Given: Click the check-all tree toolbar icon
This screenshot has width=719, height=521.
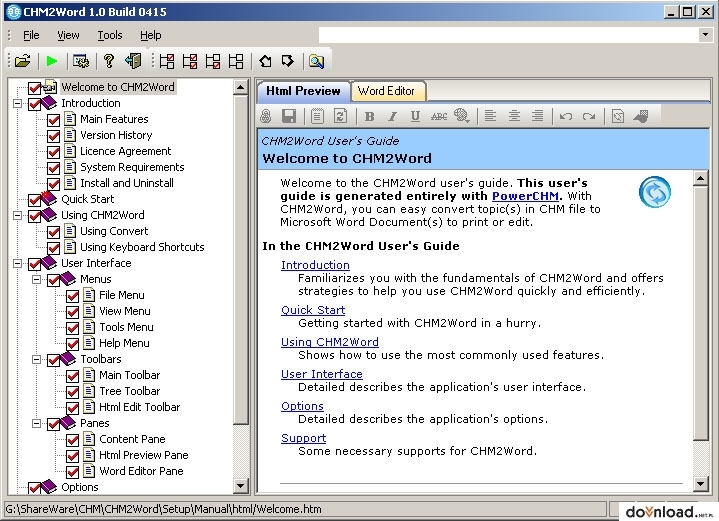Looking at the screenshot, I should [190, 61].
